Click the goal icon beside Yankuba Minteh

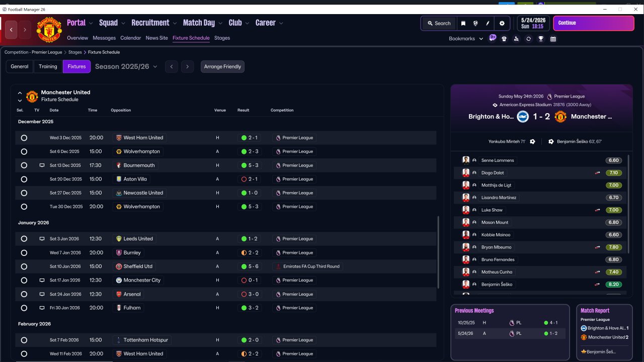(532, 142)
